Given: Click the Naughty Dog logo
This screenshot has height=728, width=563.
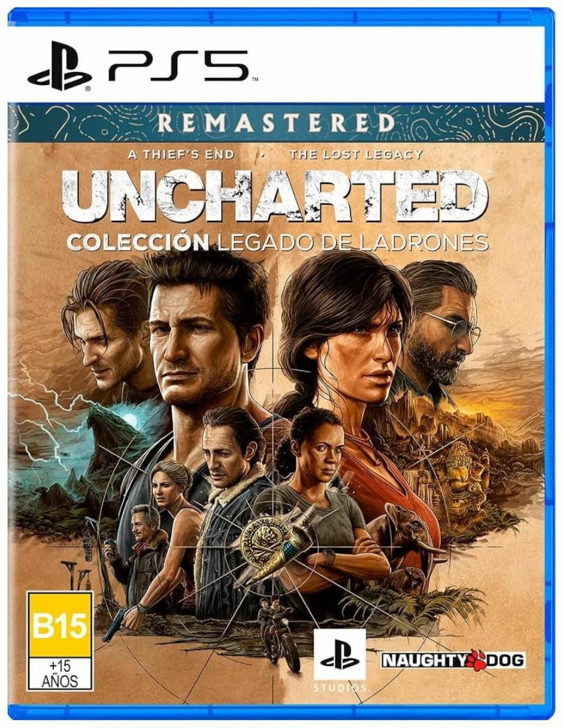Looking at the screenshot, I should (x=453, y=660).
